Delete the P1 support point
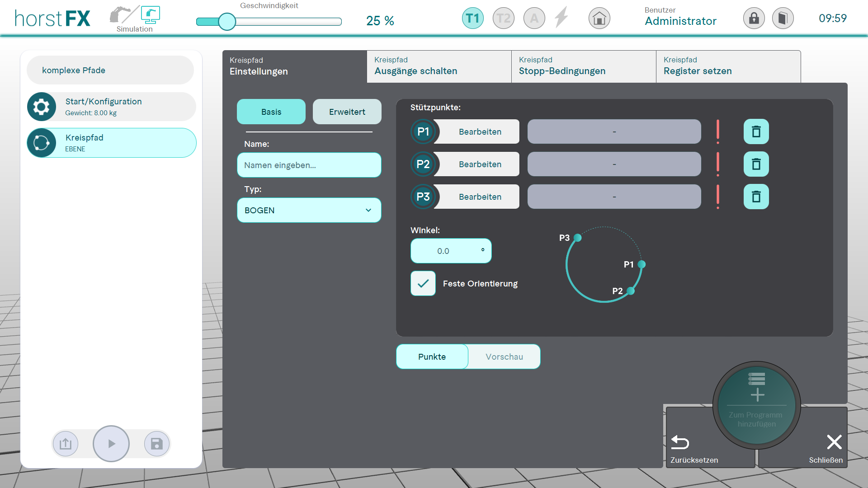Viewport: 868px width, 488px height. (x=756, y=131)
